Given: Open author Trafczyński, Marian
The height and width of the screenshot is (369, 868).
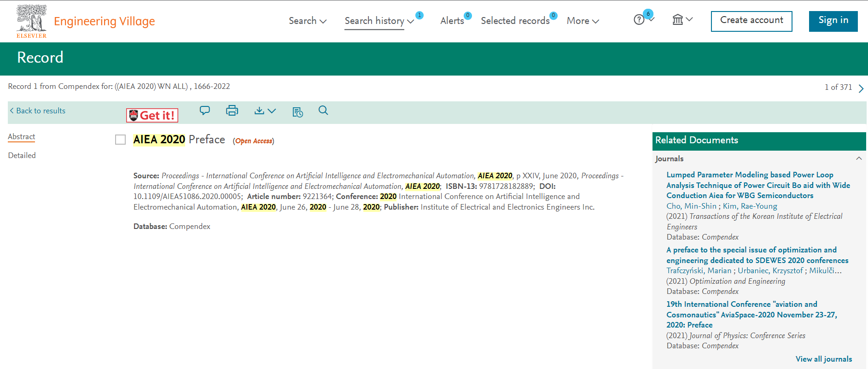Looking at the screenshot, I should click(699, 270).
